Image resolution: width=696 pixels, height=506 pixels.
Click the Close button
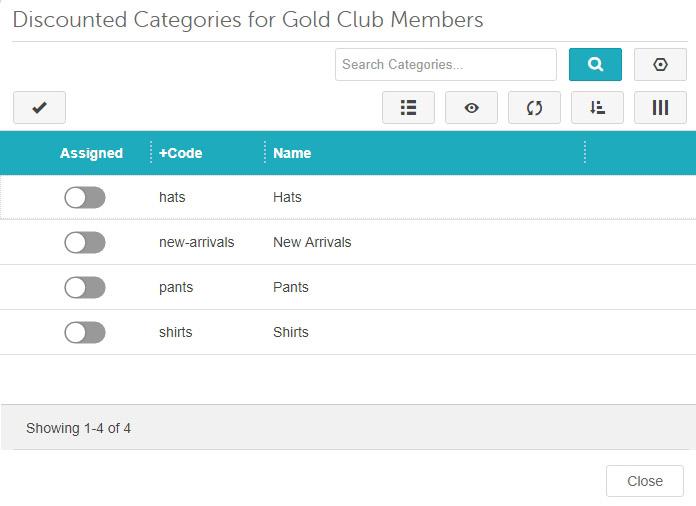point(645,481)
